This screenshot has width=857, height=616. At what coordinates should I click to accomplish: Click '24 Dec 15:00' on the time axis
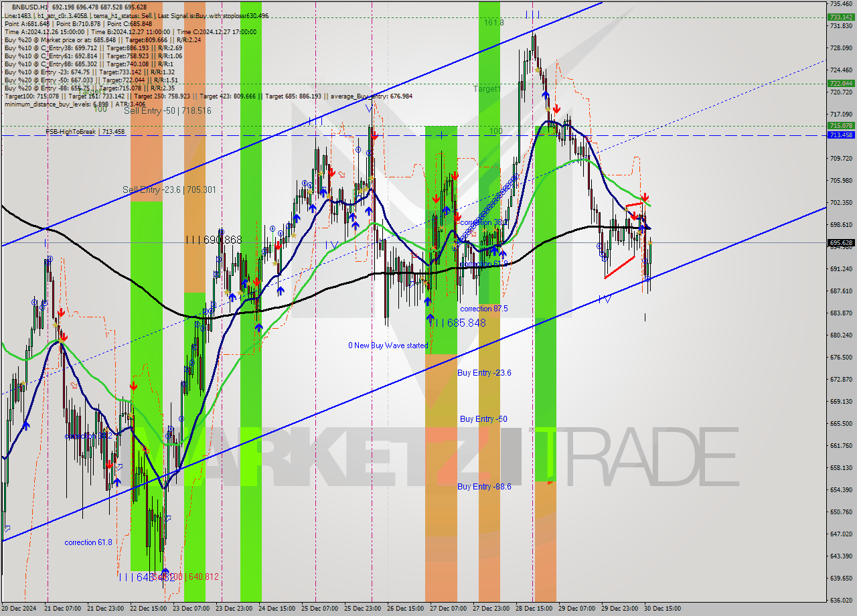tap(277, 609)
